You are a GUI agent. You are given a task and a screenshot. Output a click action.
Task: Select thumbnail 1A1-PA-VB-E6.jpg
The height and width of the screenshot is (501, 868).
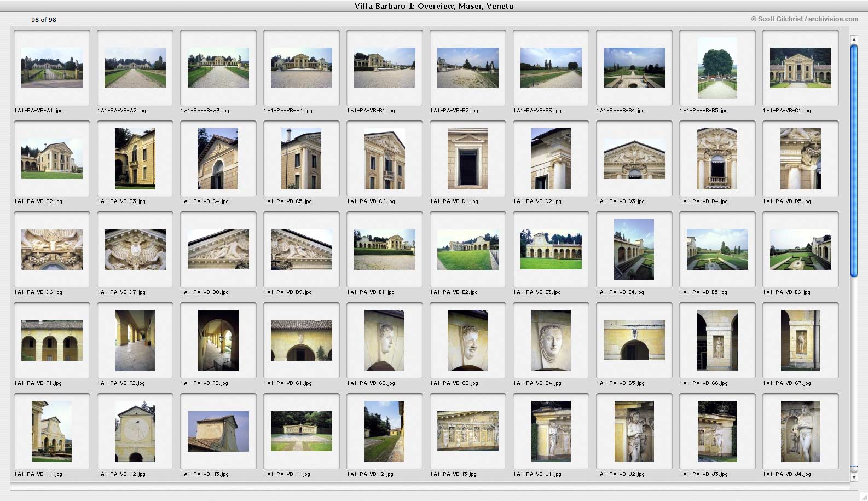(801, 250)
